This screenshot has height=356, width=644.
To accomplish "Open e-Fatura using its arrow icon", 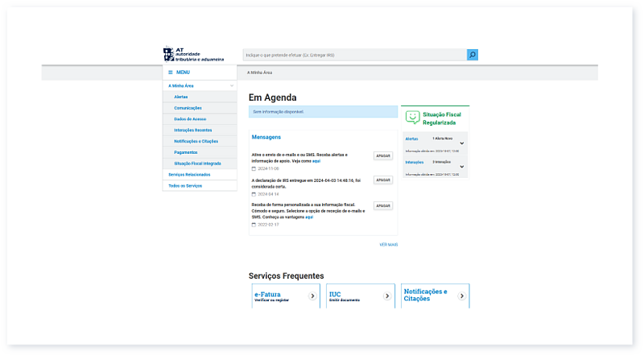I will click(x=312, y=296).
